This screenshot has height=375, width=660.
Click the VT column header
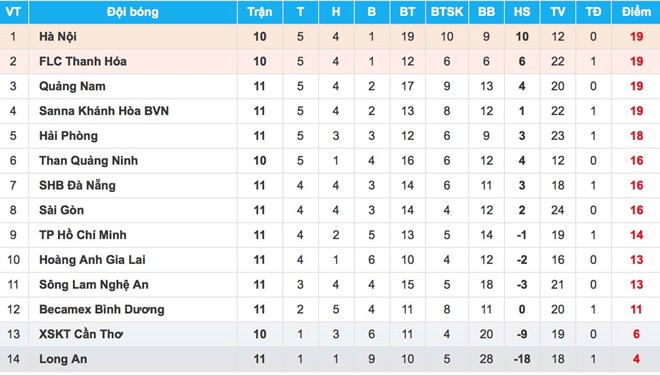coord(13,12)
